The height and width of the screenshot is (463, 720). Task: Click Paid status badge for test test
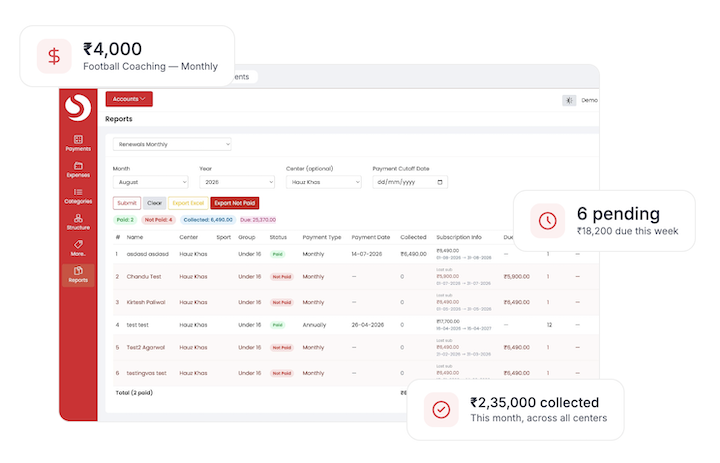coord(277,325)
